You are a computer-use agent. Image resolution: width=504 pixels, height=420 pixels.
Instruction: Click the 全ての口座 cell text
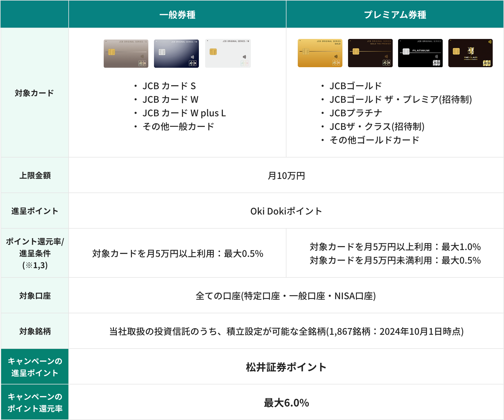point(286,296)
